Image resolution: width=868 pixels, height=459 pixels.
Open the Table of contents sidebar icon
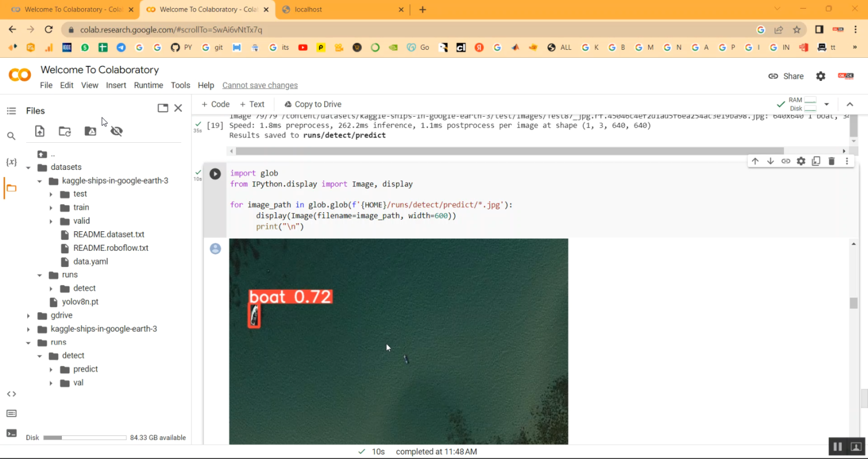(x=11, y=111)
